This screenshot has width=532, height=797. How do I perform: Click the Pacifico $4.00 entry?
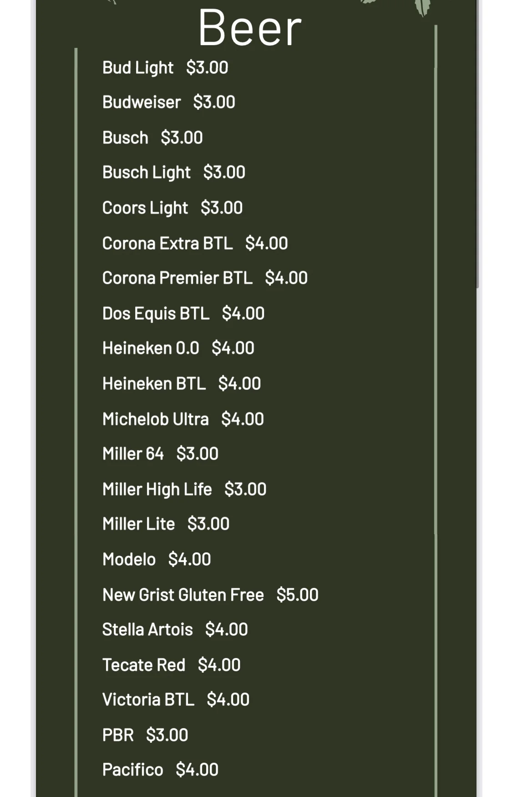160,770
